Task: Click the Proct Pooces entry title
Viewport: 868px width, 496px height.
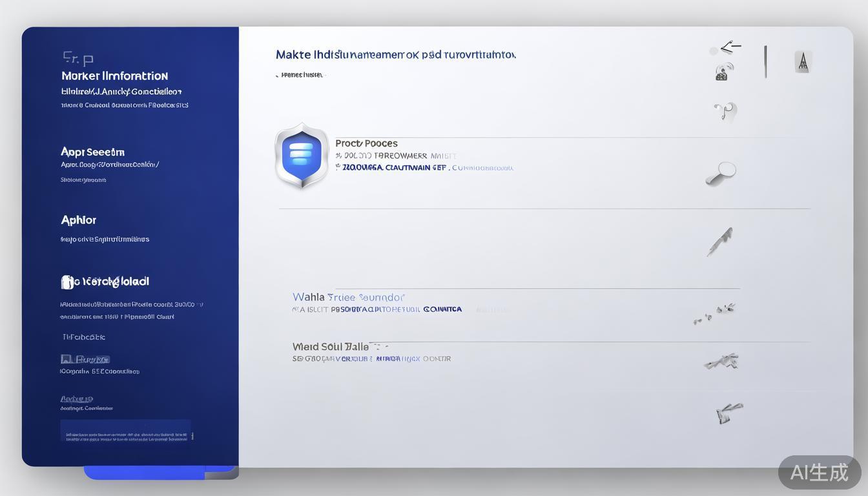Action: tap(366, 143)
